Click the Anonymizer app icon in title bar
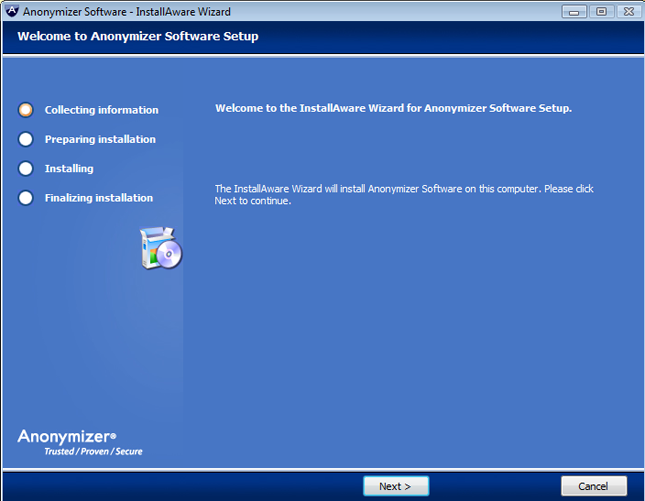This screenshot has height=501, width=645. click(11, 11)
